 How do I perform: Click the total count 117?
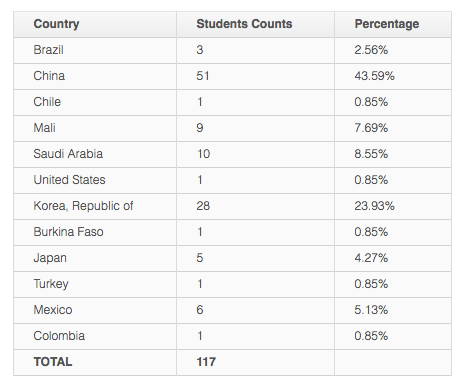(255, 362)
